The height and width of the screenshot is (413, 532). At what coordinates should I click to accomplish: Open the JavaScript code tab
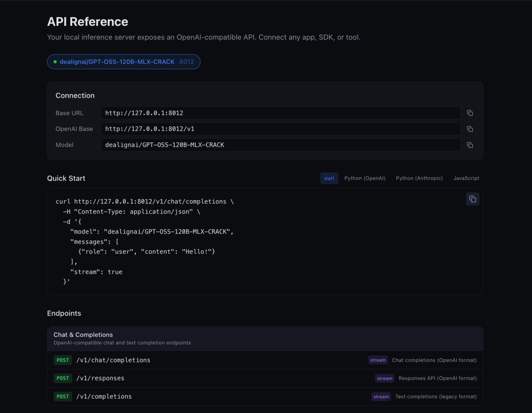pos(466,178)
